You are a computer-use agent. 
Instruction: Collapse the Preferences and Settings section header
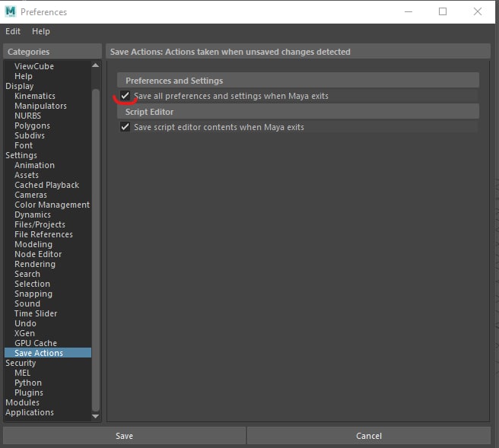click(x=298, y=81)
